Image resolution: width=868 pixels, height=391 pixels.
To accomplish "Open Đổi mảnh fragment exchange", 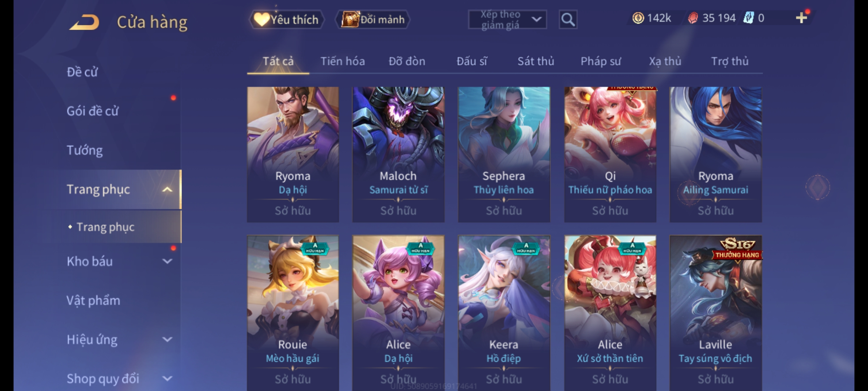I will tap(373, 20).
